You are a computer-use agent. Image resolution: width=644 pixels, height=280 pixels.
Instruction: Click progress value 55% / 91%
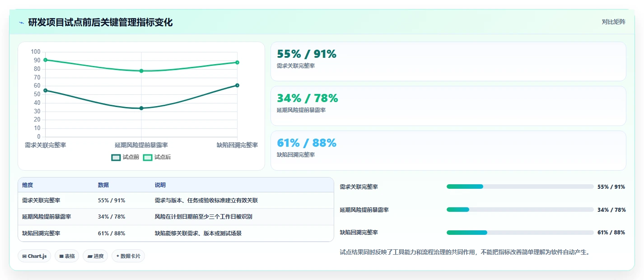pos(611,187)
